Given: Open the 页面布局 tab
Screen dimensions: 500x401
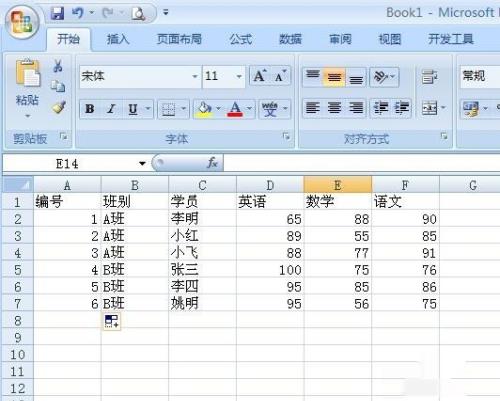Looking at the screenshot, I should (x=179, y=39).
